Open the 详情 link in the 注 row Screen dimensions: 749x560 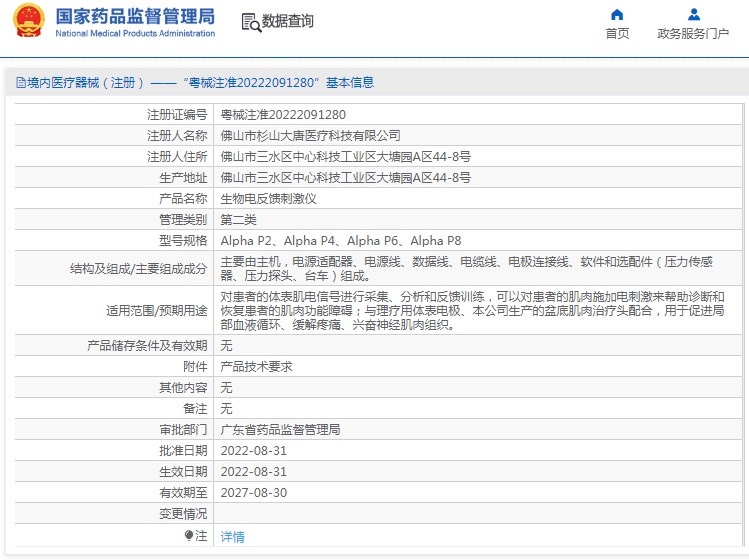(x=232, y=537)
